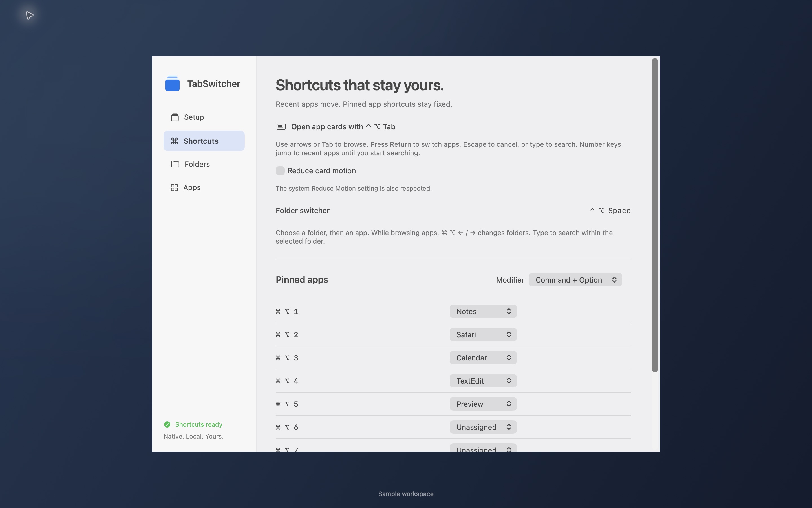Click the TabSwitcher app title
This screenshot has height=508, width=812.
click(x=214, y=84)
